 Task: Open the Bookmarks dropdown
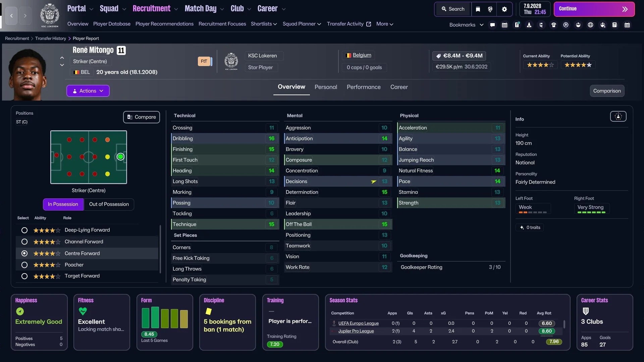point(466,25)
